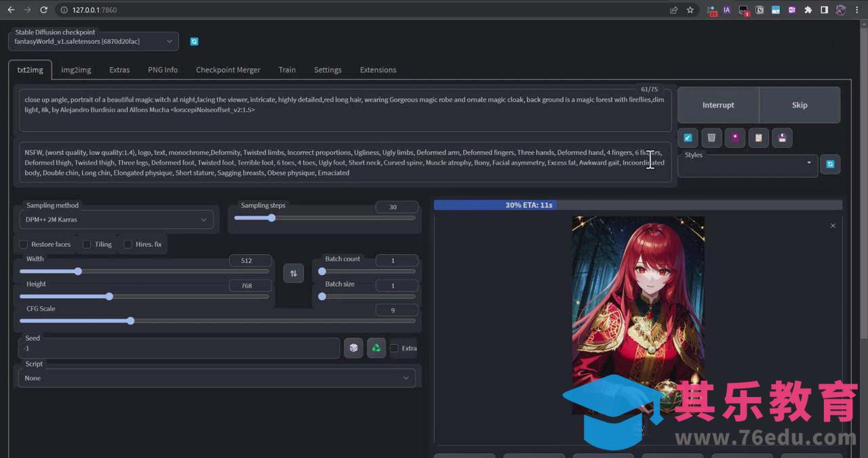Open the Styles dropdown

tap(747, 164)
